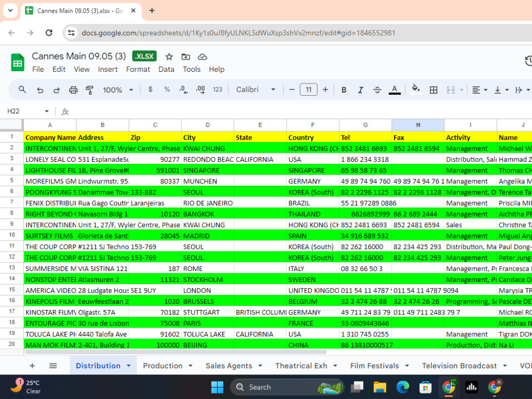Viewport: 532px width, 399px height.
Task: Click the Add sheet plus button
Action: click(32, 366)
